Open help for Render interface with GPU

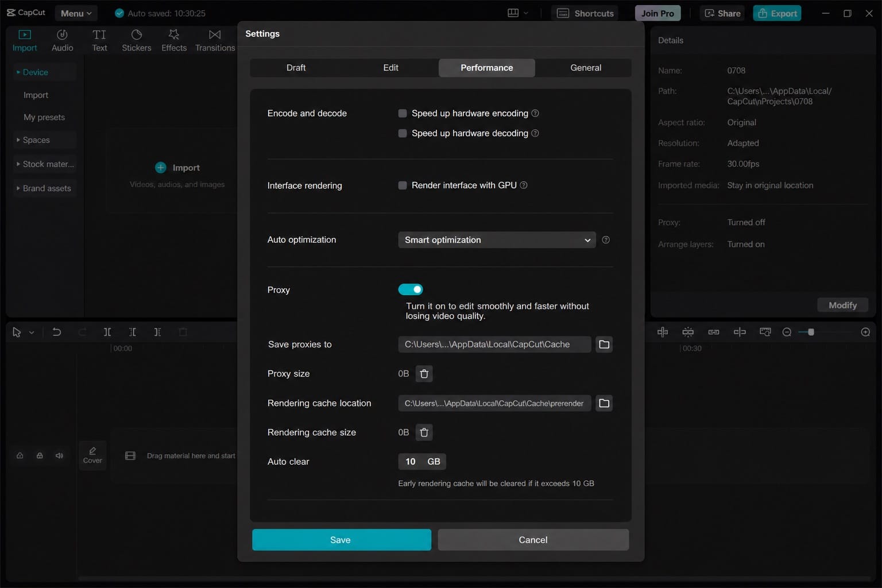coord(524,185)
